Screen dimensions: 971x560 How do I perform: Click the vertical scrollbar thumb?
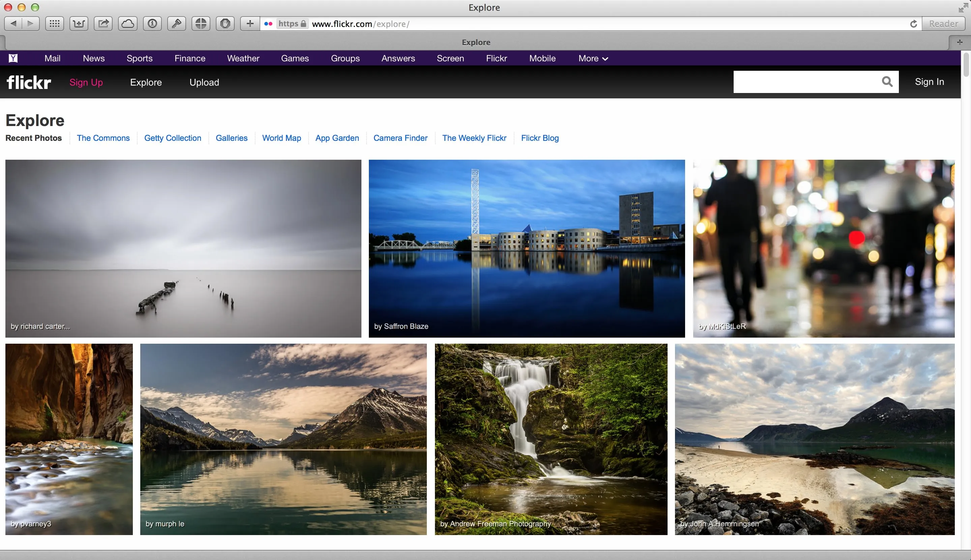(966, 65)
